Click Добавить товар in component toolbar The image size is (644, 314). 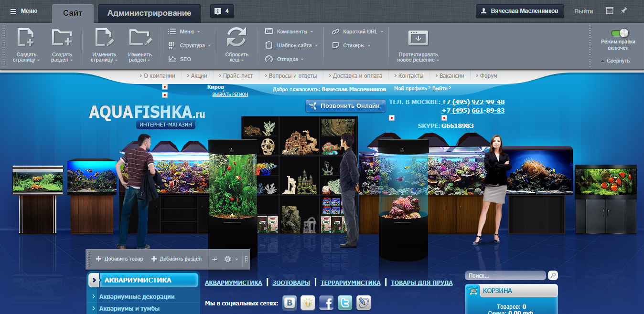point(119,259)
